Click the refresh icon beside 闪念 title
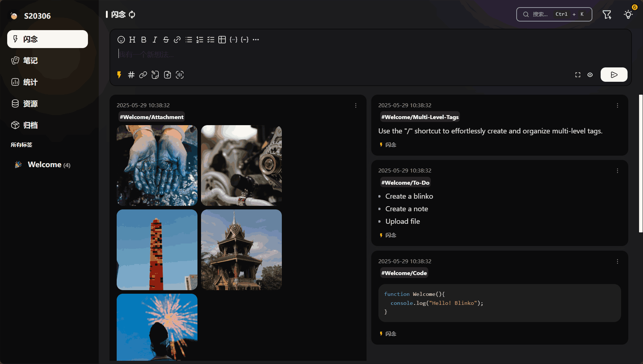The height and width of the screenshot is (364, 643). click(132, 15)
